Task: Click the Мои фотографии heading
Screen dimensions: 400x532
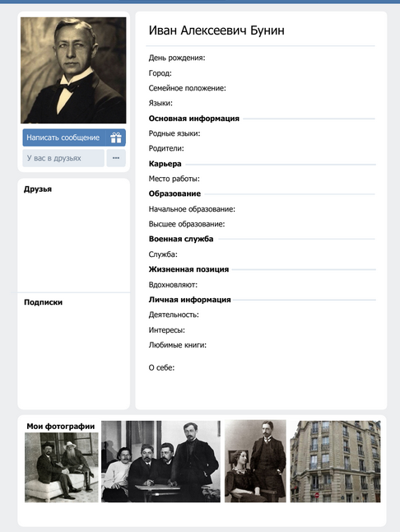Action: [61, 426]
